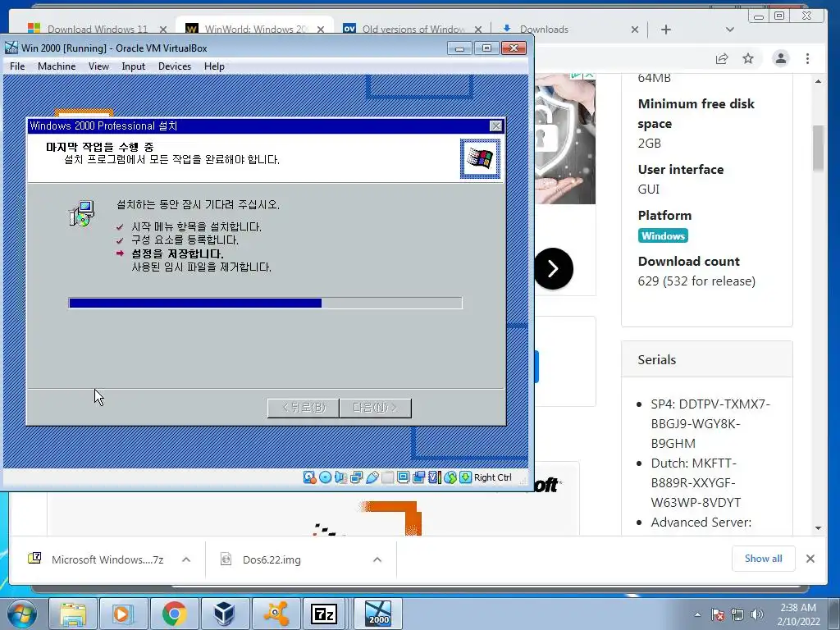Switch to the Download Windows 11 tab

(97, 29)
